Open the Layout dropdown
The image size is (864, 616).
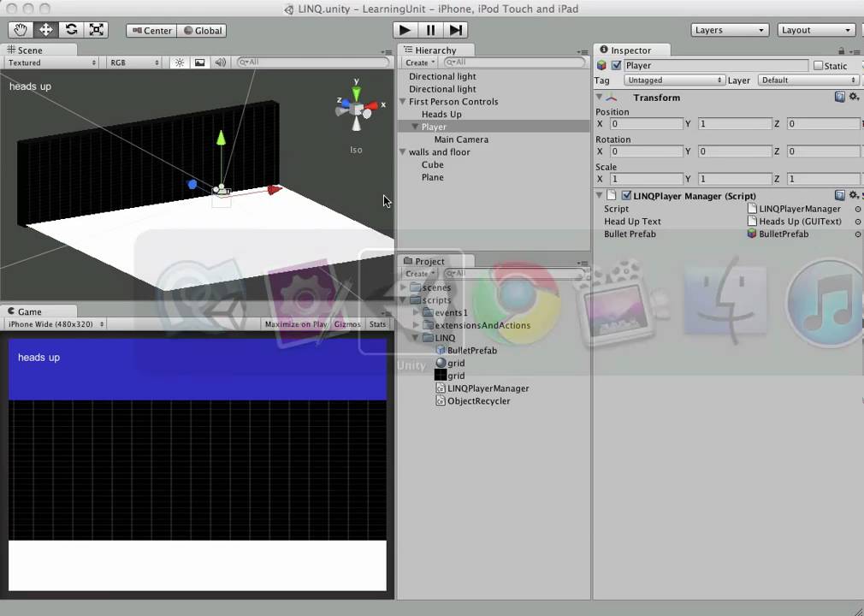click(816, 30)
